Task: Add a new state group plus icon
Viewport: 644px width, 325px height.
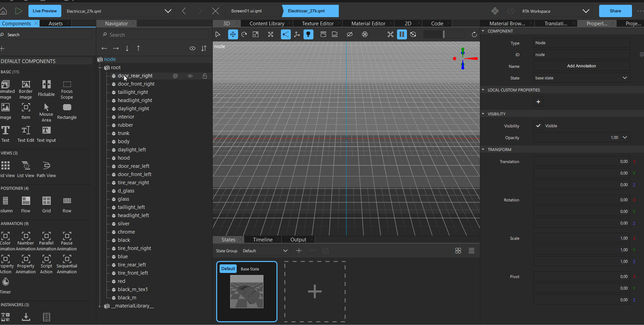Action: pyautogui.click(x=299, y=251)
